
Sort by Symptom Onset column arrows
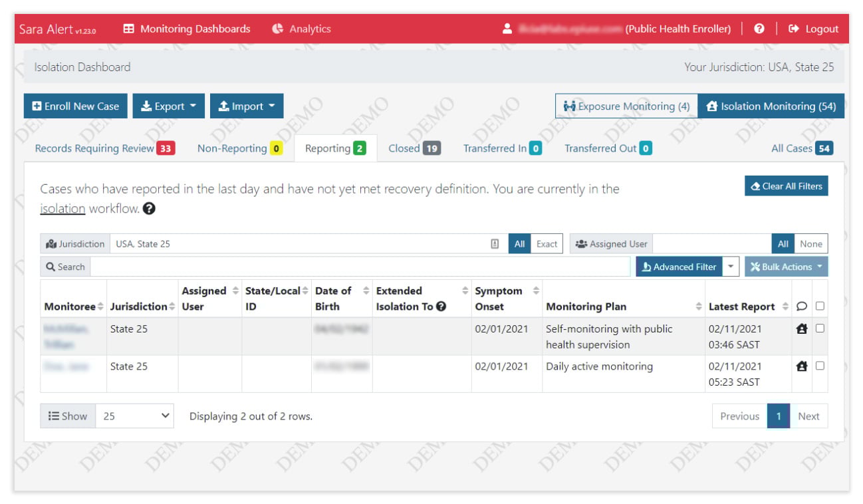536,291
